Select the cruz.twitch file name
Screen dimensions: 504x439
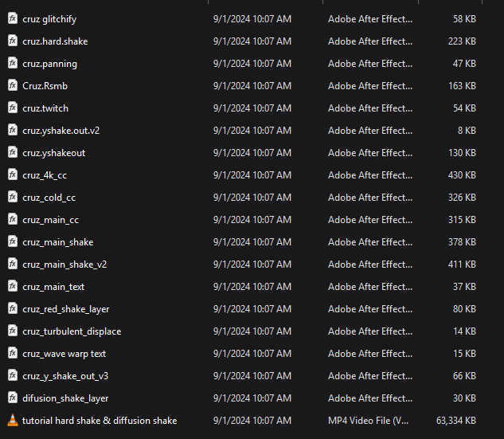tap(45, 108)
